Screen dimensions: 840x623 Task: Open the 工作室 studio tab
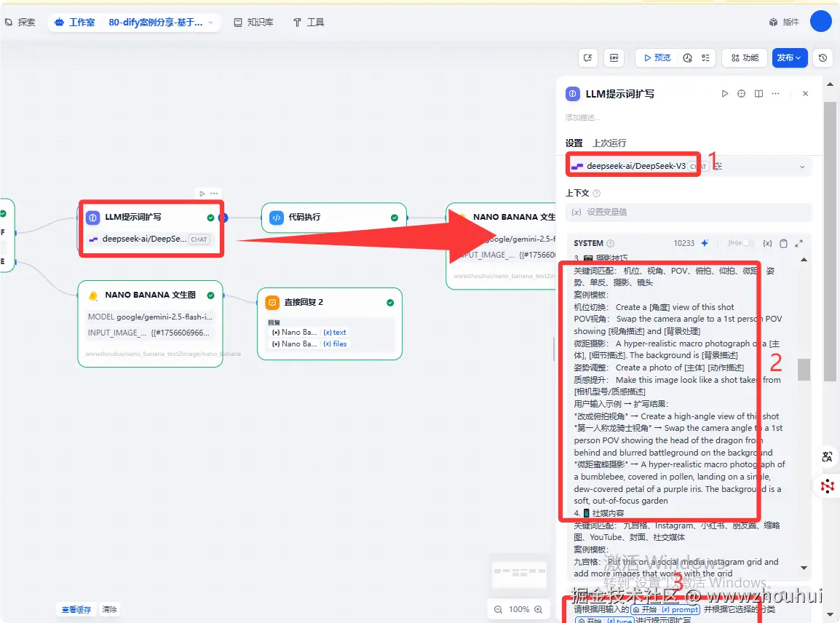click(75, 23)
